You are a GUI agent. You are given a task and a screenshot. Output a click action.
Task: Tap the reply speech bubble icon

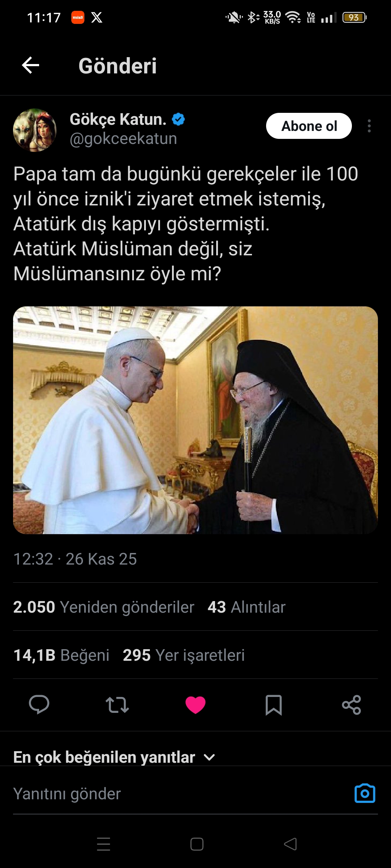point(39,705)
